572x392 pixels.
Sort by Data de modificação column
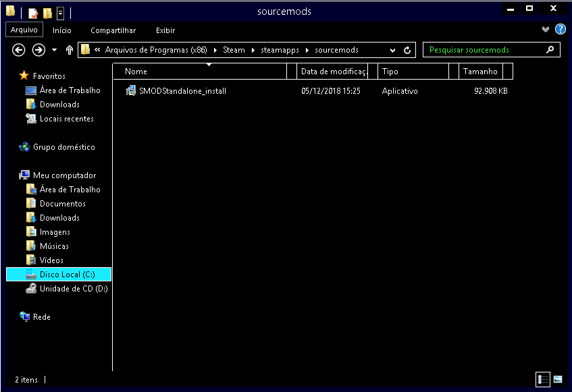pyautogui.click(x=332, y=72)
